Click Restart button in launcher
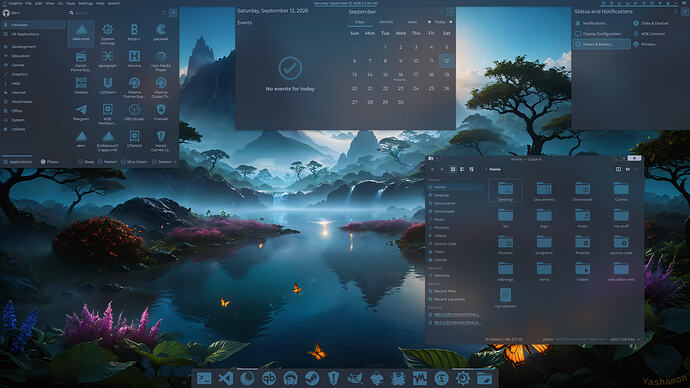The image size is (690, 388). pos(107,161)
